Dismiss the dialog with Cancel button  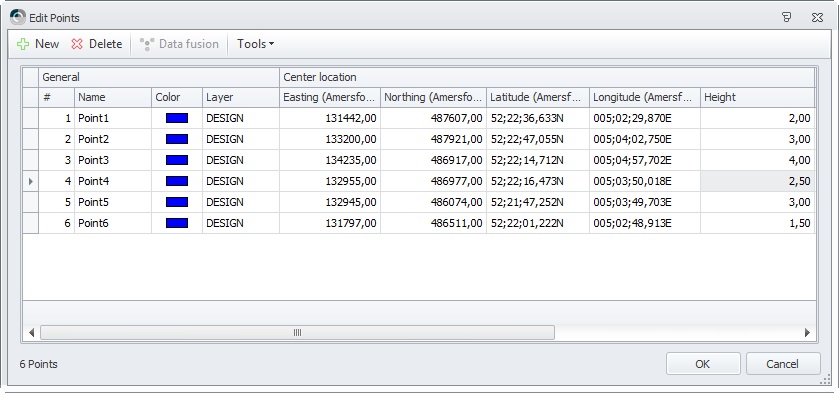(783, 364)
